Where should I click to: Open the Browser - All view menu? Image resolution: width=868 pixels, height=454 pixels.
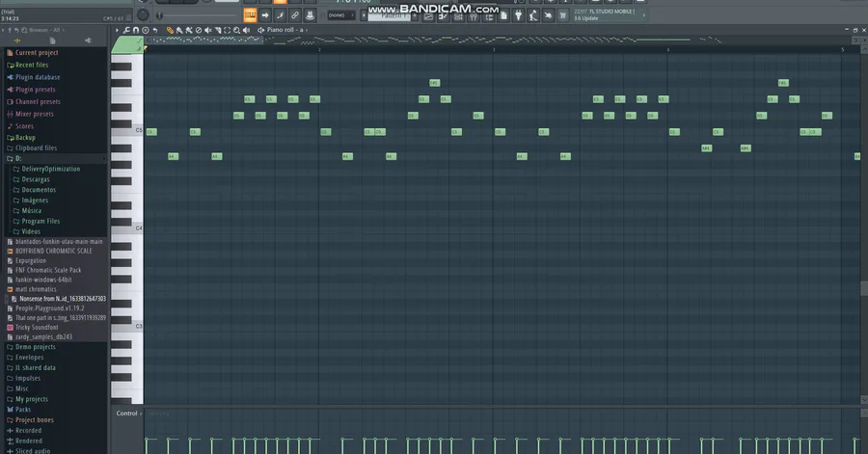(x=46, y=30)
